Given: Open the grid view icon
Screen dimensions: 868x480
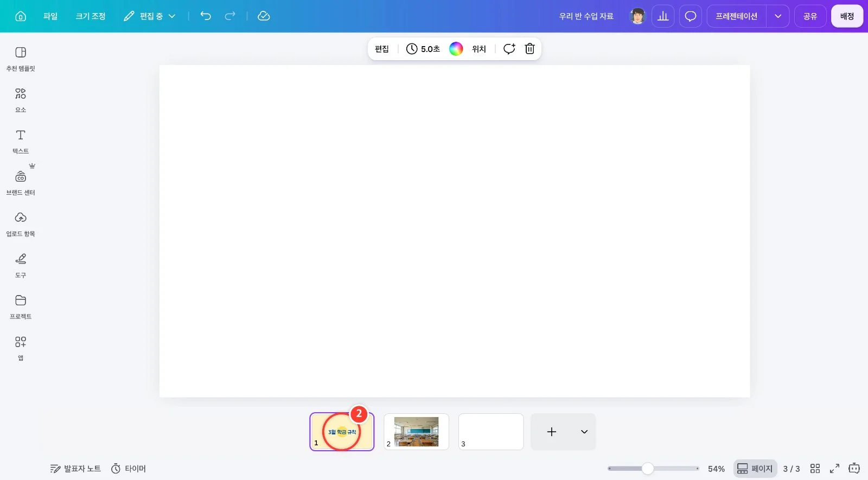Looking at the screenshot, I should 815,469.
